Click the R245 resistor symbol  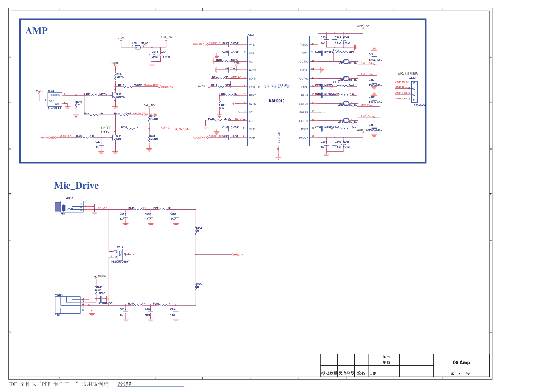(x=196, y=287)
